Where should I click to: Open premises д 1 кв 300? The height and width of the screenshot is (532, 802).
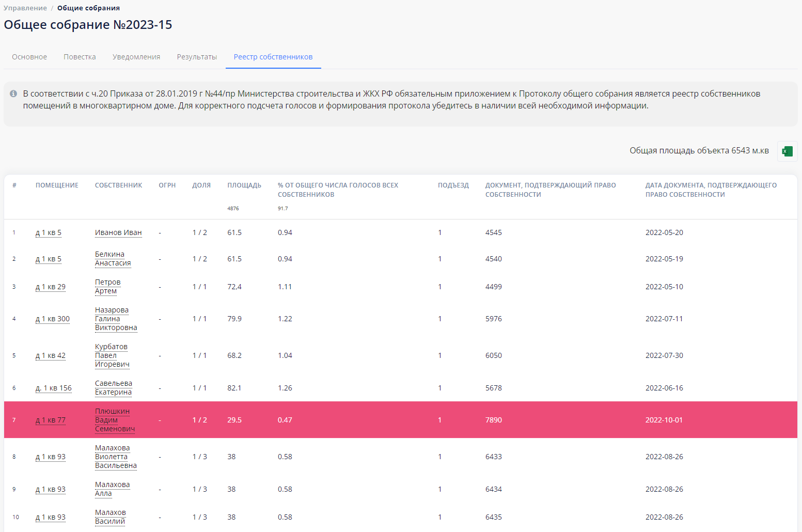pos(53,319)
